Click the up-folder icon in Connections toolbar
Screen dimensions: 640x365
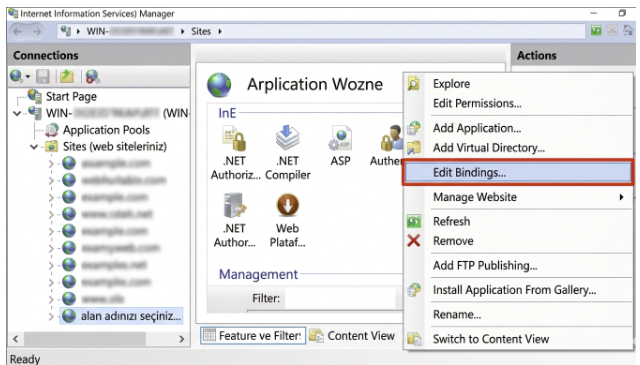point(67,76)
